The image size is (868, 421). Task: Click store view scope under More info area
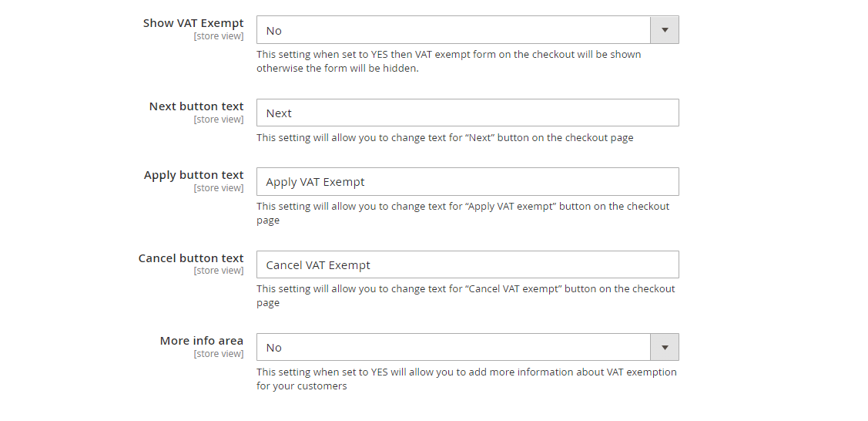coord(219,354)
